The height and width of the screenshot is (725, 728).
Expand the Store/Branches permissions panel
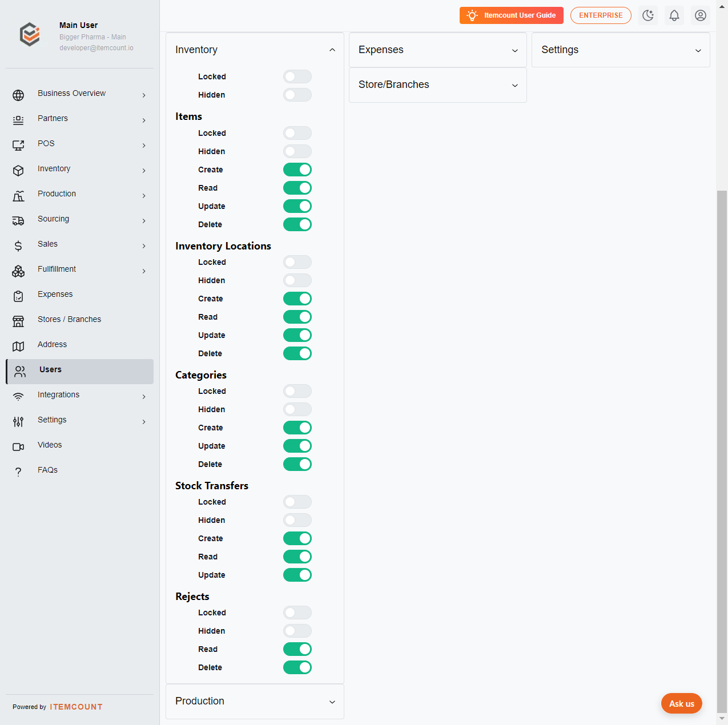(438, 84)
